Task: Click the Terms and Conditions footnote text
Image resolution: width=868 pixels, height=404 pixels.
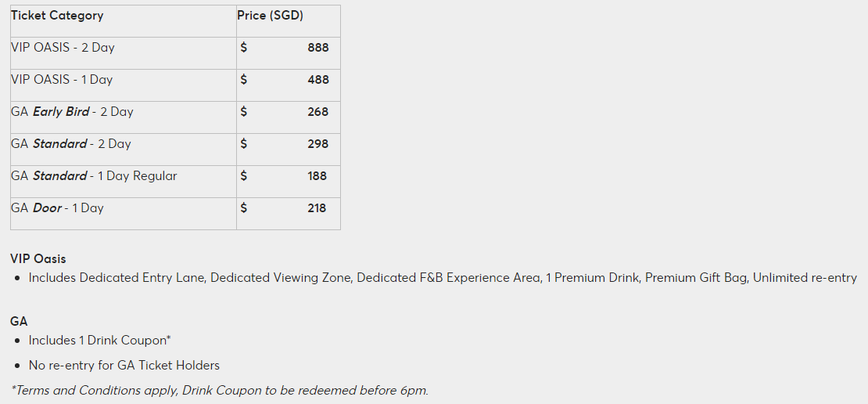Action: coord(219,391)
